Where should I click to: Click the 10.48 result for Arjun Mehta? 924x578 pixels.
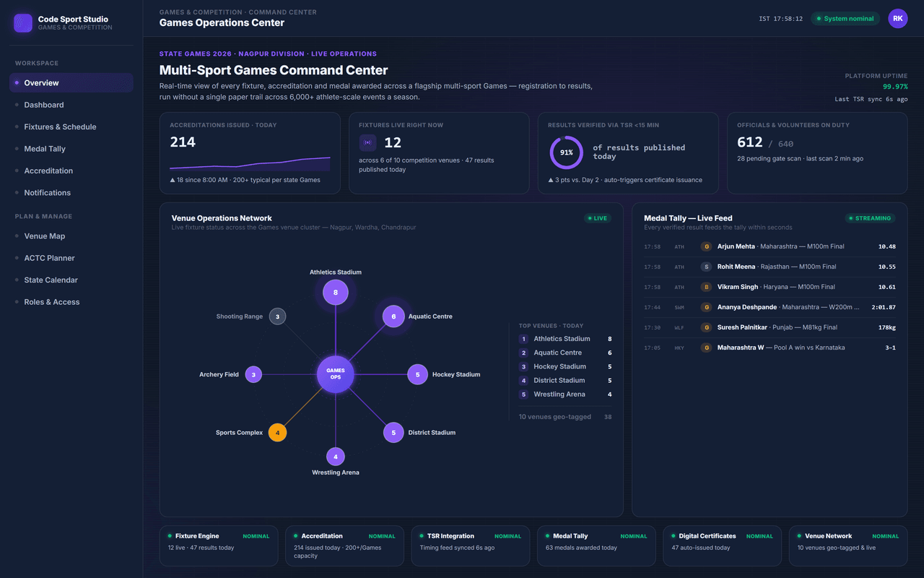pos(886,246)
